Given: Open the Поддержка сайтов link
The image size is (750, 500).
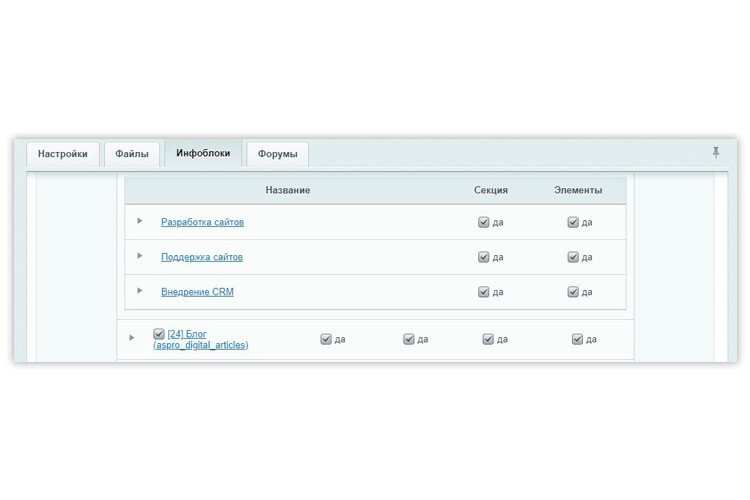Looking at the screenshot, I should (x=202, y=257).
